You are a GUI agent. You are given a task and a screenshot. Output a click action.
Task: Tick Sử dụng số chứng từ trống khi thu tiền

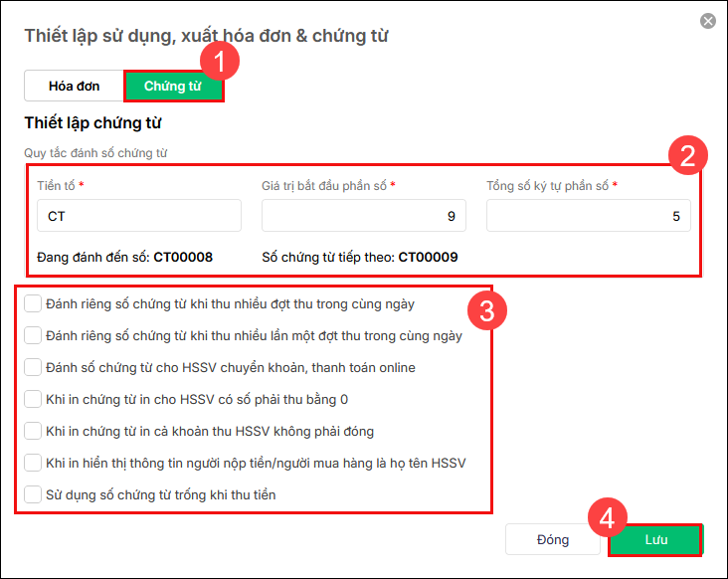(33, 494)
